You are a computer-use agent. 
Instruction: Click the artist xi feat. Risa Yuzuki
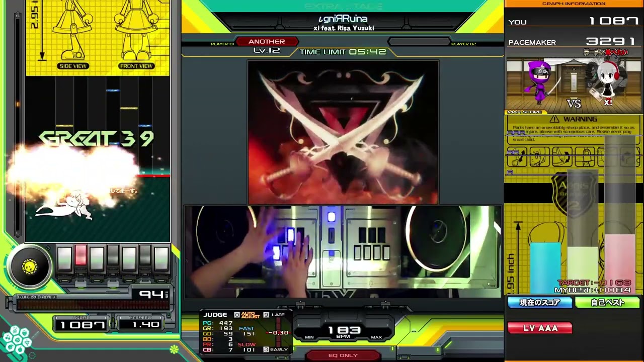pos(343,28)
